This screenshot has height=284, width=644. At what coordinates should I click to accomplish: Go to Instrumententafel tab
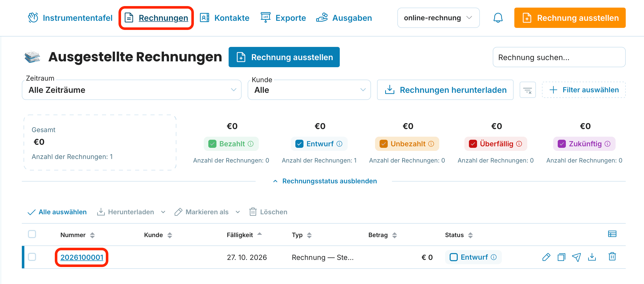pos(70,18)
